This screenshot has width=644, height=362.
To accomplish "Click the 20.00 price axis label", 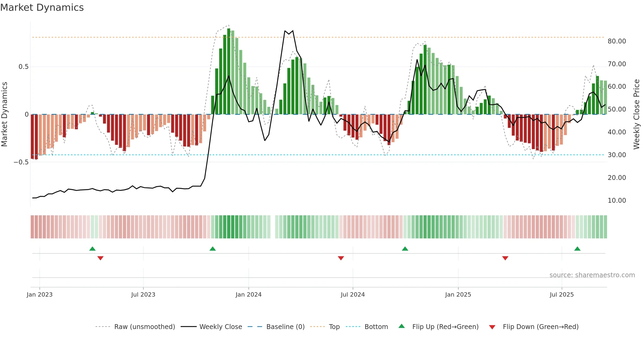I will 617,178.
